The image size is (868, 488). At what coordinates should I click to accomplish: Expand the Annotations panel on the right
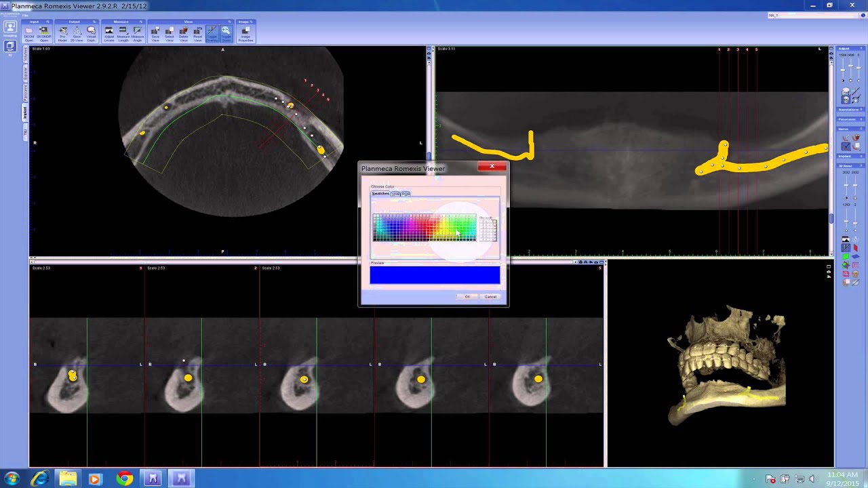861,110
